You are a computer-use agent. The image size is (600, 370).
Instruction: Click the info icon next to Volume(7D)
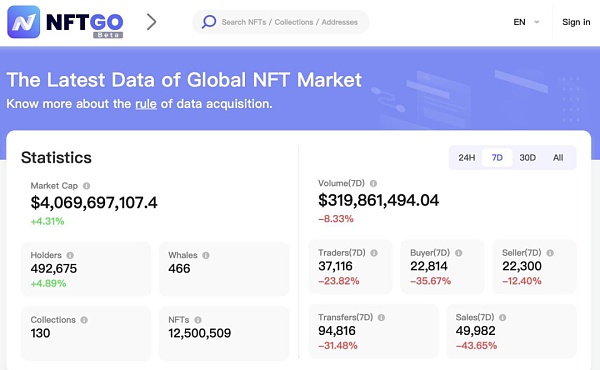[373, 184]
